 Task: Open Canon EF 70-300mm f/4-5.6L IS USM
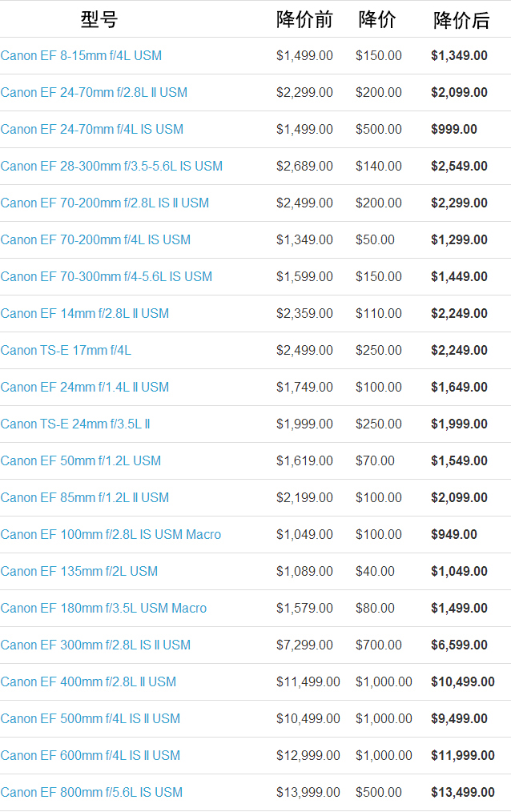[106, 277]
